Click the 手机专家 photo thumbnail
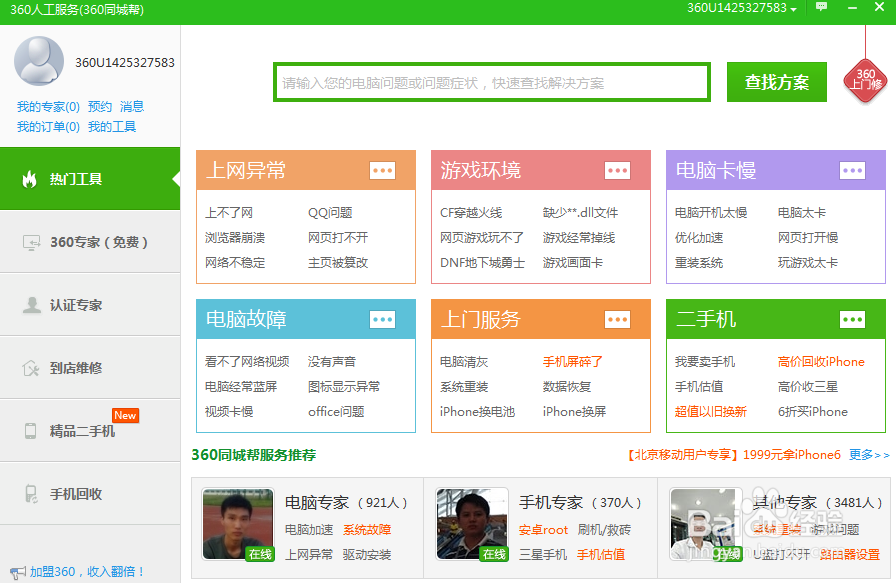 click(472, 524)
